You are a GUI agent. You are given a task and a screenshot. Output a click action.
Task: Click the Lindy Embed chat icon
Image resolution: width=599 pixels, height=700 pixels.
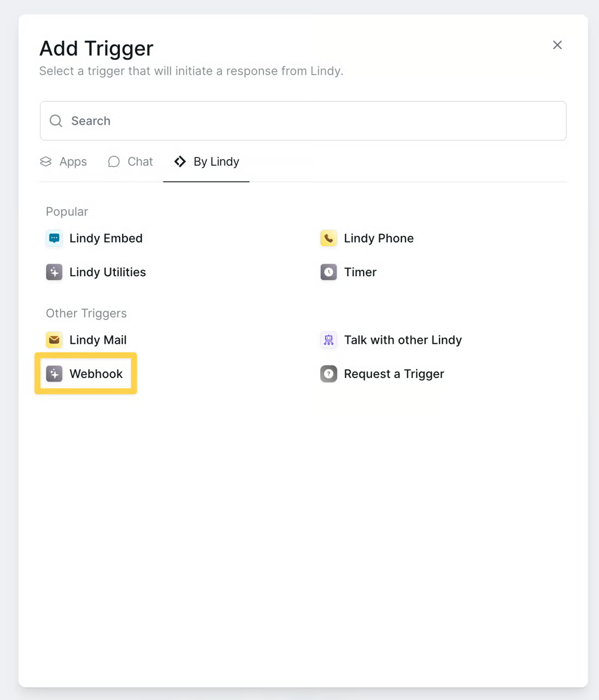(x=54, y=238)
